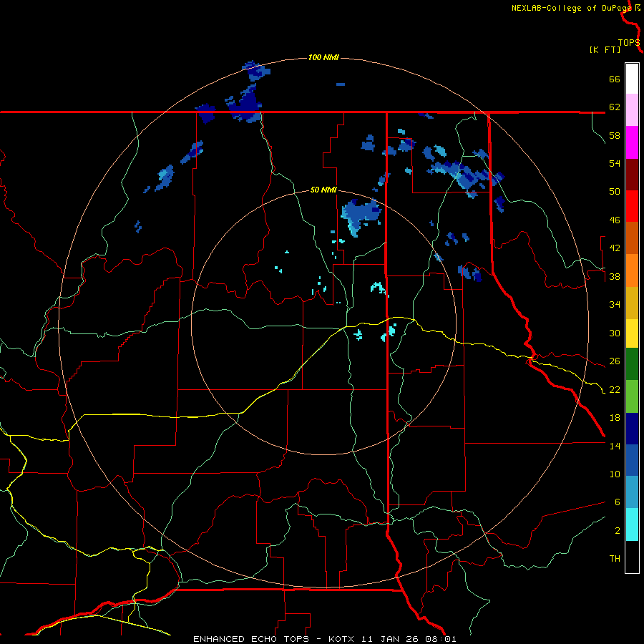644x644 pixels.
Task: Click the "100 NMI" range ring label
Action: point(323,57)
